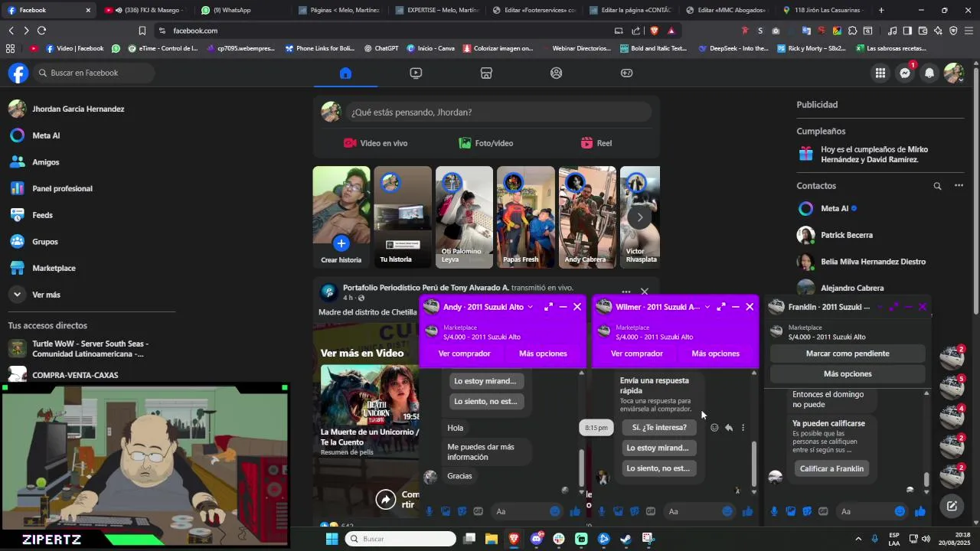Viewport: 980px width, 551px height.
Task: Reply to the Wilmer quick-reply message
Action: pos(729,428)
